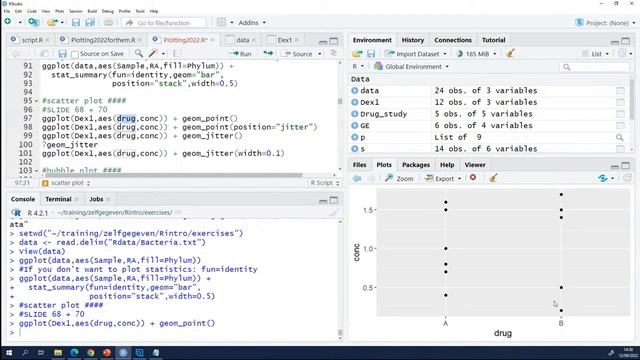Click the Go to file/function search field
The height and width of the screenshot is (360, 640).
click(163, 23)
